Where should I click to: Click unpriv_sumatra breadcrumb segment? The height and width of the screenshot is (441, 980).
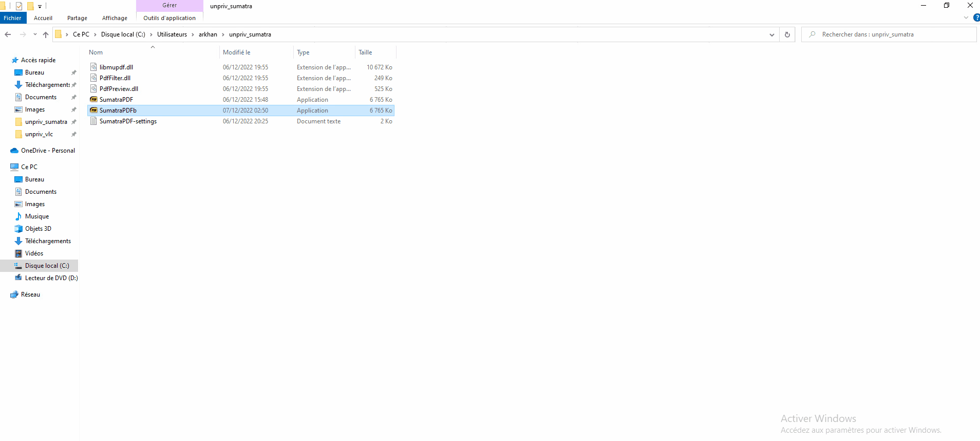pyautogui.click(x=250, y=34)
